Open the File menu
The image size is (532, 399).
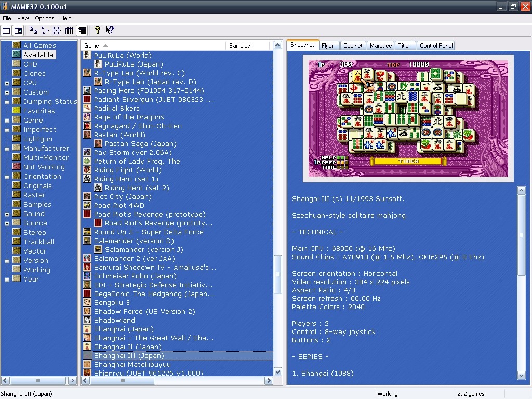[x=7, y=18]
